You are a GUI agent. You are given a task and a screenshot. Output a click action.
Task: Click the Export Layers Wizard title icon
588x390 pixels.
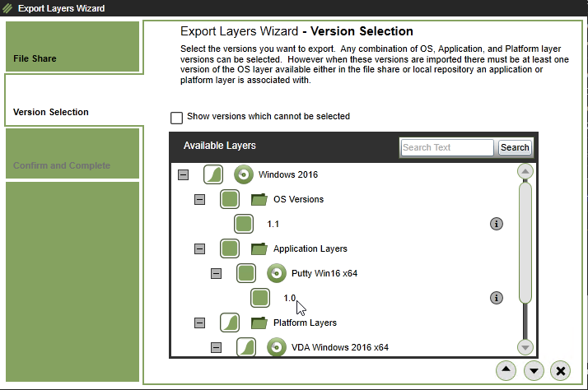point(7,8)
